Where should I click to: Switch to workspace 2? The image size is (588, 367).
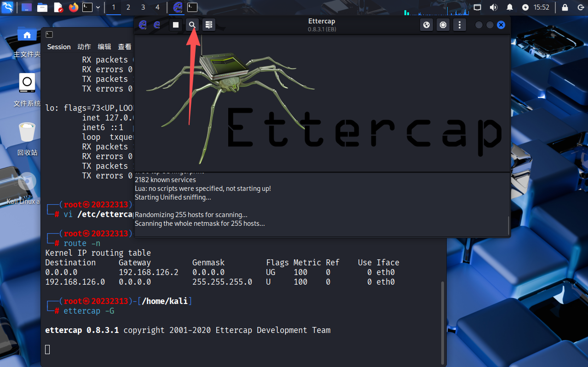click(128, 7)
